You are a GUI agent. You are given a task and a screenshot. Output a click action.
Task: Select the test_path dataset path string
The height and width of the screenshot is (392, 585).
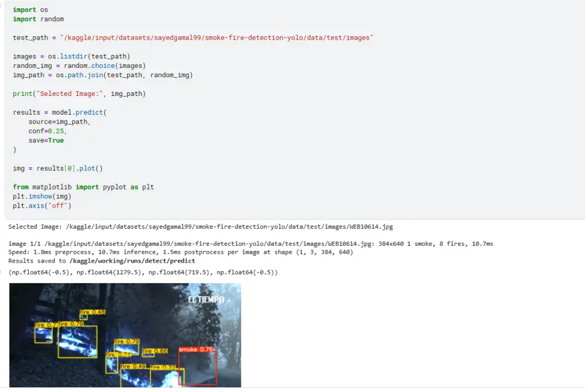pos(216,37)
